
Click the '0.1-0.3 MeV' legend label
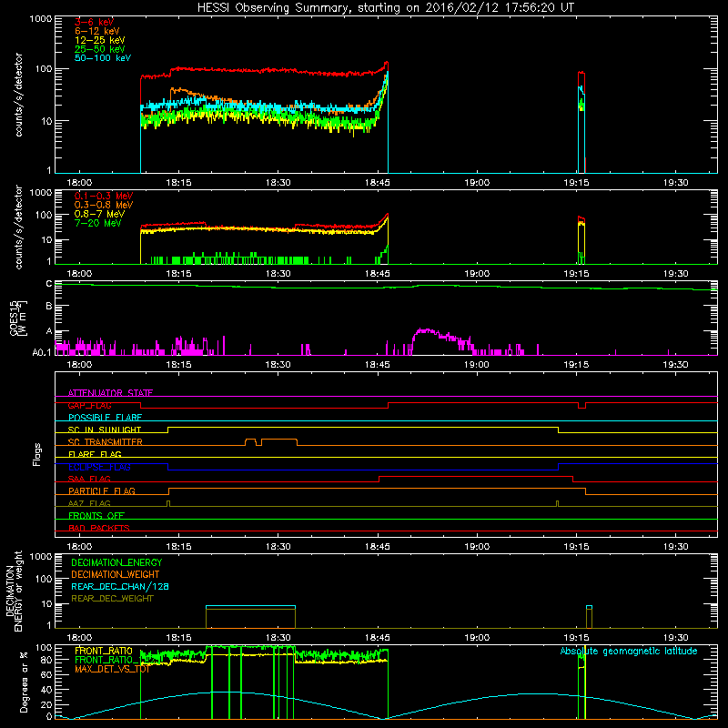104,196
